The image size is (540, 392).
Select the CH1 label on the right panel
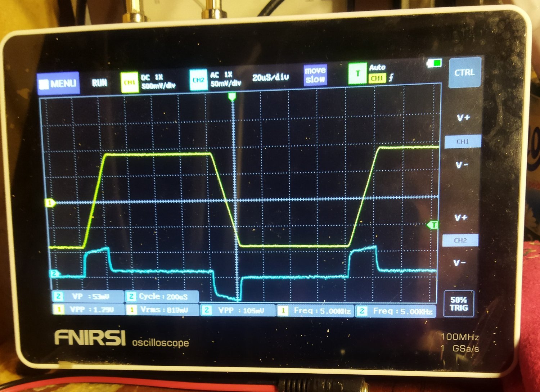pyautogui.click(x=463, y=141)
